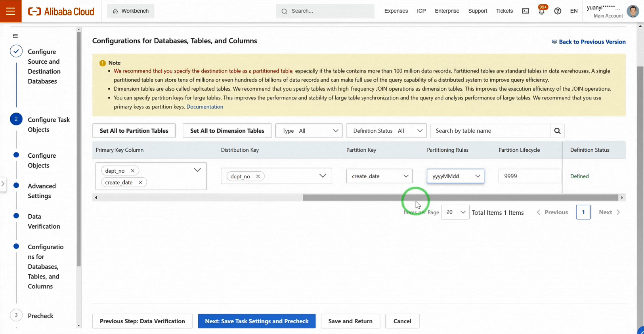
Task: Click the table horizontal scrollbar thumb
Action: pyautogui.click(x=461, y=197)
